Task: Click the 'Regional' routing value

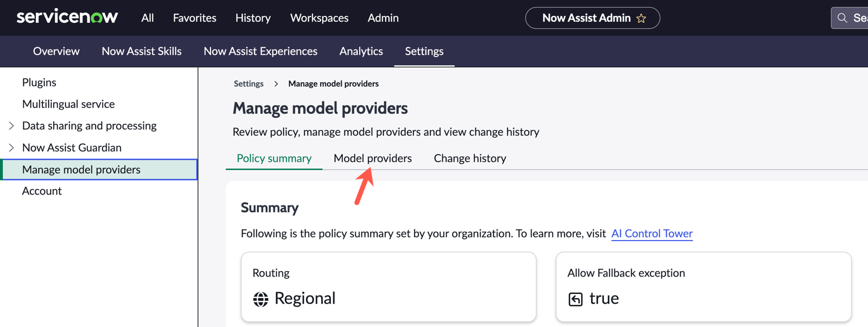Action: click(x=305, y=299)
